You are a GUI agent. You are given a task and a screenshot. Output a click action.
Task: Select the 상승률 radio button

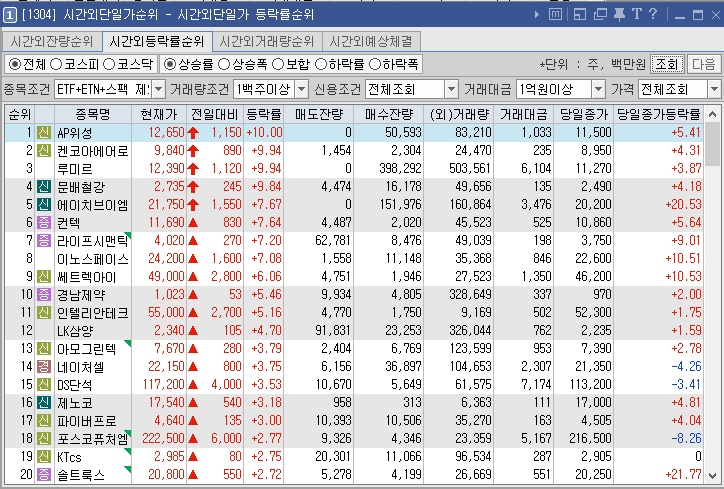tap(170, 64)
